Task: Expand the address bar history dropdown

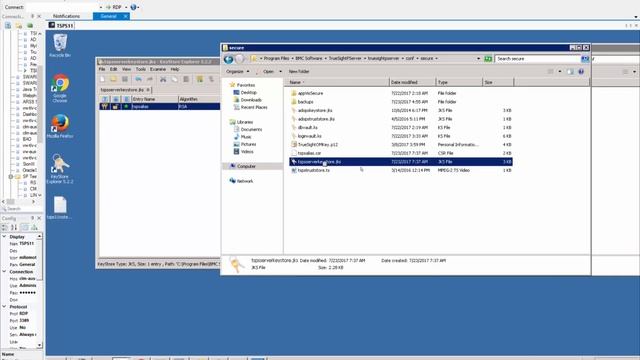Action: 478,59
